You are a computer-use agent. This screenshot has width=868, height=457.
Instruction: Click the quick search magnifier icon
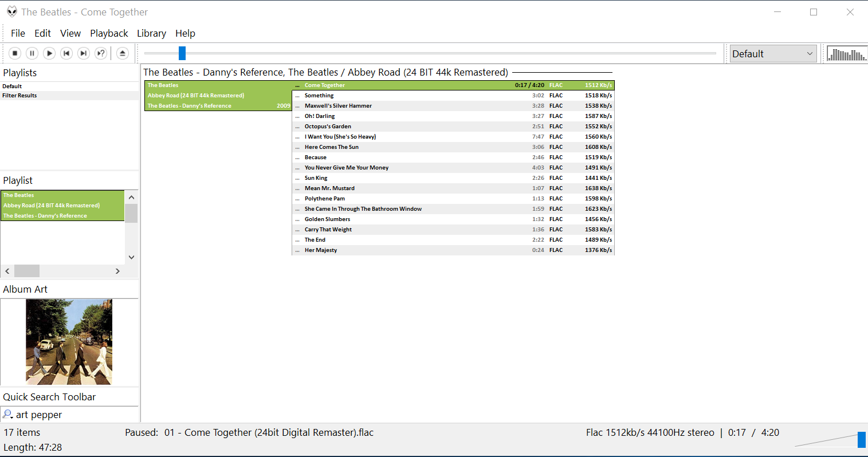pyautogui.click(x=8, y=414)
